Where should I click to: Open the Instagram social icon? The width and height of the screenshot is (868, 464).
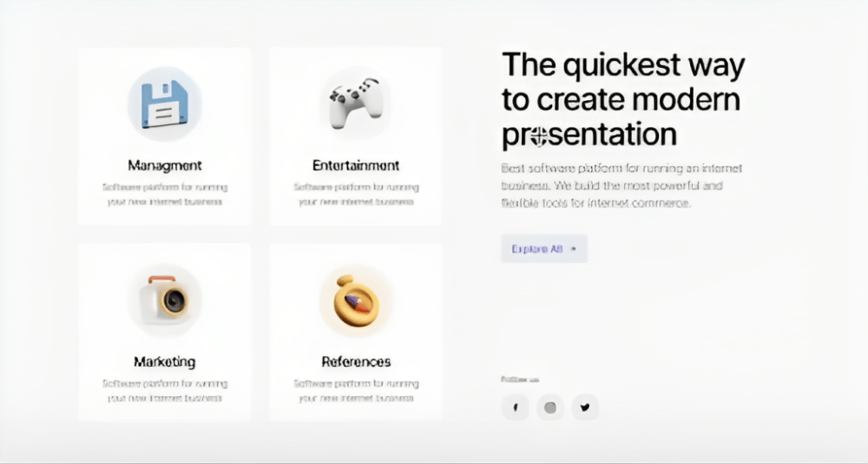[x=550, y=408]
